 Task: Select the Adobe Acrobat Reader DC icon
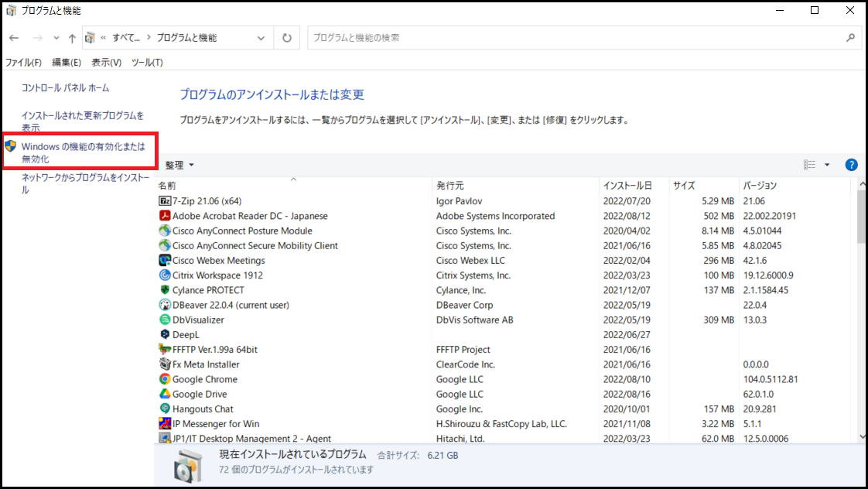coord(164,216)
